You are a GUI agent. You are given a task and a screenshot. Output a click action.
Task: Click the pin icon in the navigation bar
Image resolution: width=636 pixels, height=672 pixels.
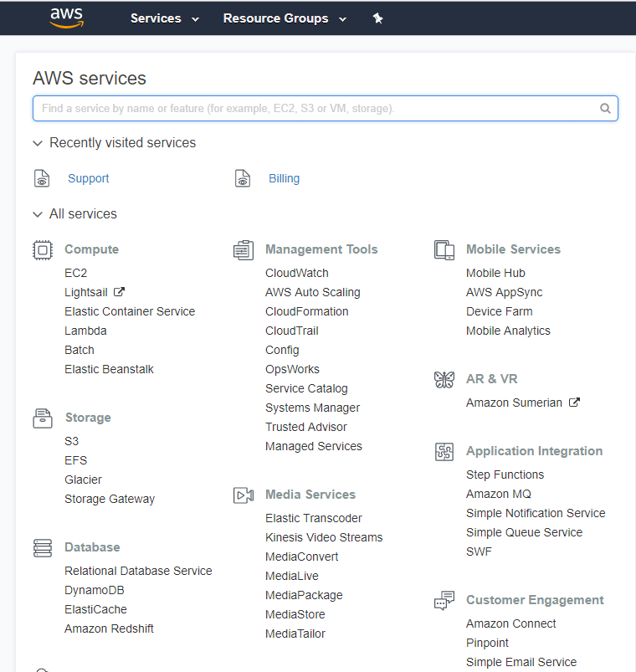click(377, 18)
